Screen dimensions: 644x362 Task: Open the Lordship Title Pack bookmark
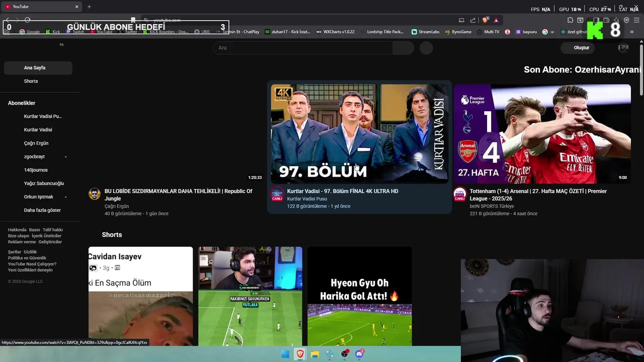(381, 32)
